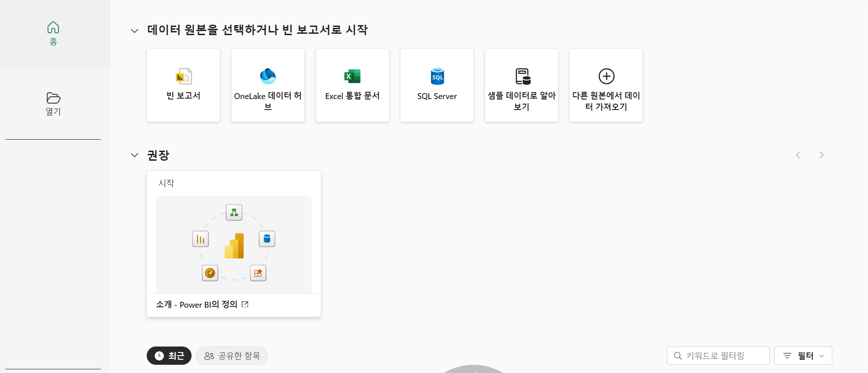Open 샘플 데이터로 알아보기 card
This screenshot has width=868, height=373.
(x=522, y=85)
